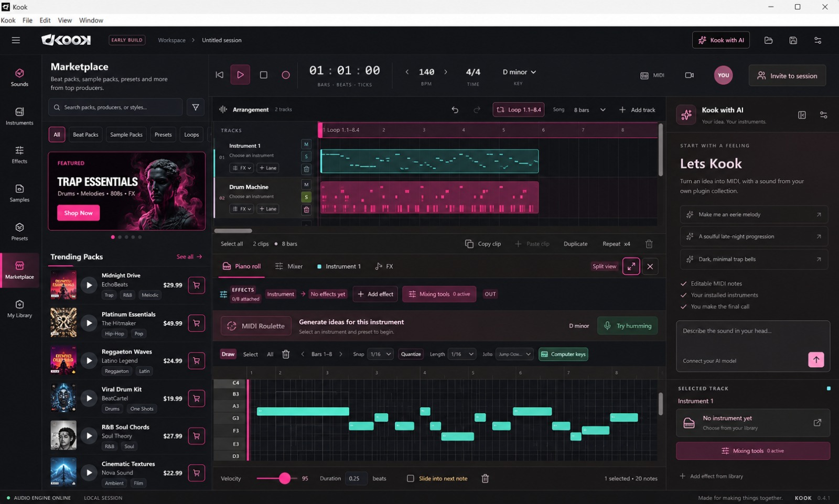The width and height of the screenshot is (839, 504).
Task: Mute the Instrument 1 track
Action: coord(306,144)
